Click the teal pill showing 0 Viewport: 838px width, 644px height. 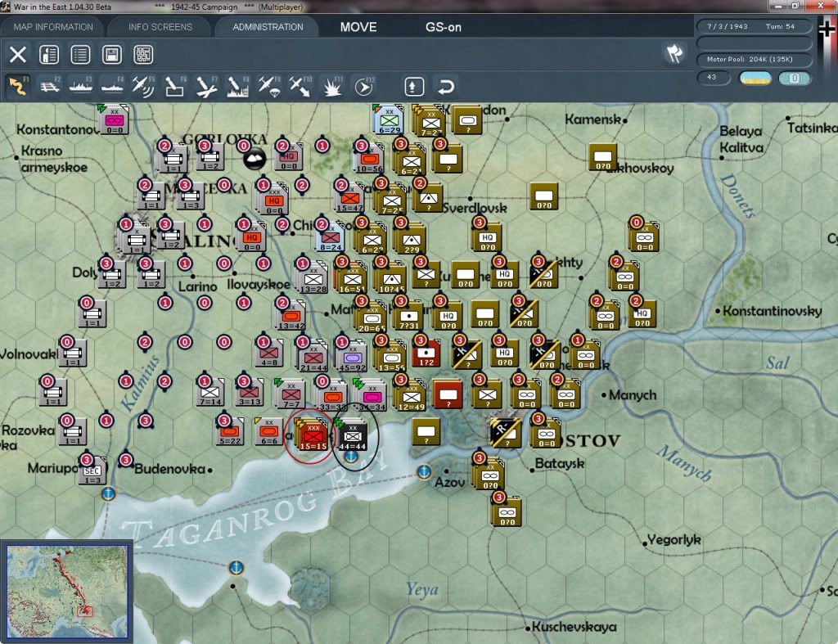795,78
